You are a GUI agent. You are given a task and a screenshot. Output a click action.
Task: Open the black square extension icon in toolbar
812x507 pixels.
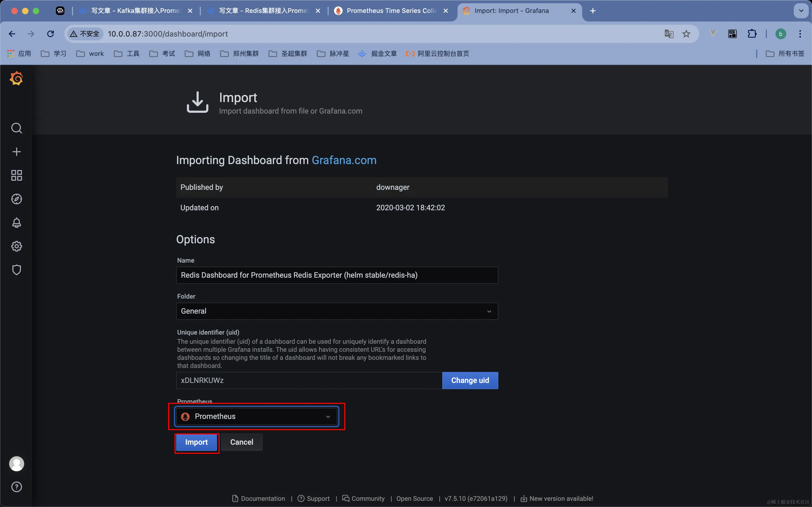[732, 34]
